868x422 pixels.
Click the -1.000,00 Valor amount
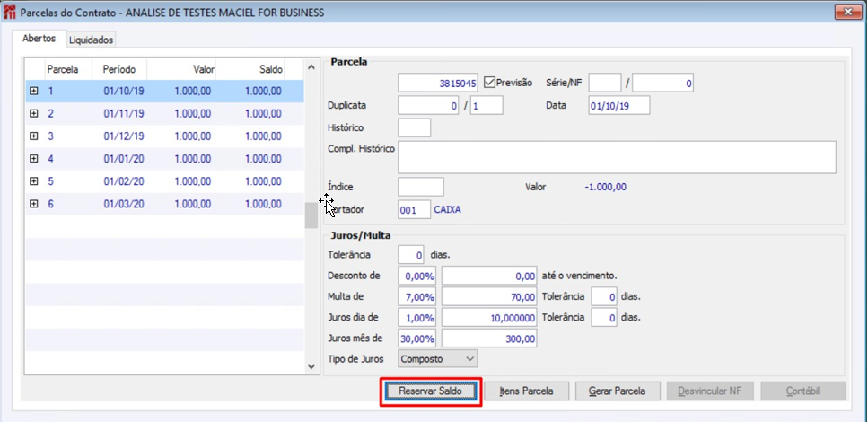point(606,187)
